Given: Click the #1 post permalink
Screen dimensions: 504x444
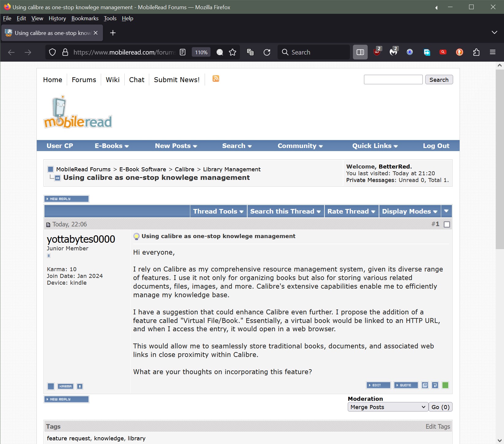Looking at the screenshot, I should [435, 224].
